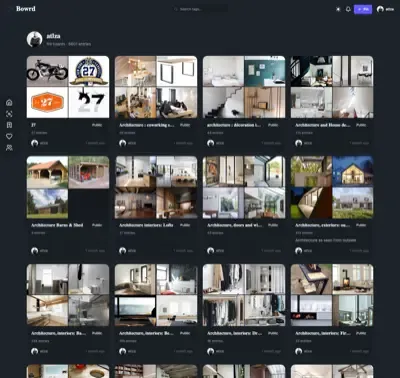Click author avatar on interiors: Dr... board
This screenshot has height=378, width=400.
click(210, 351)
